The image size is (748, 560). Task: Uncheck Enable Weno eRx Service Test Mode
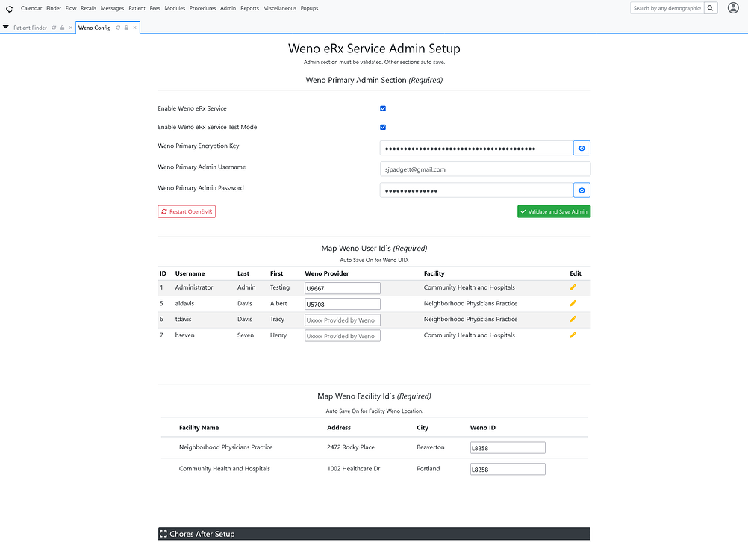(382, 127)
